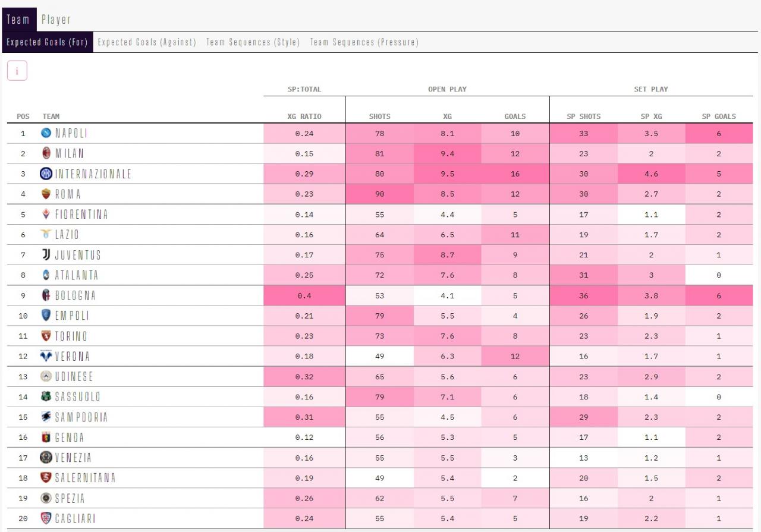The width and height of the screenshot is (761, 532).
Task: Click the Salernitana club crest icon
Action: pyautogui.click(x=46, y=477)
